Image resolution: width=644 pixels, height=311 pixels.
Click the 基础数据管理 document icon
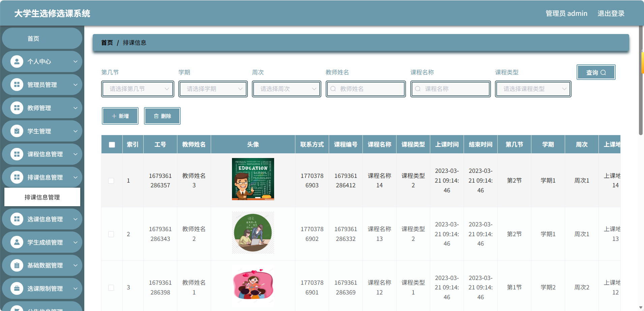[x=17, y=265]
